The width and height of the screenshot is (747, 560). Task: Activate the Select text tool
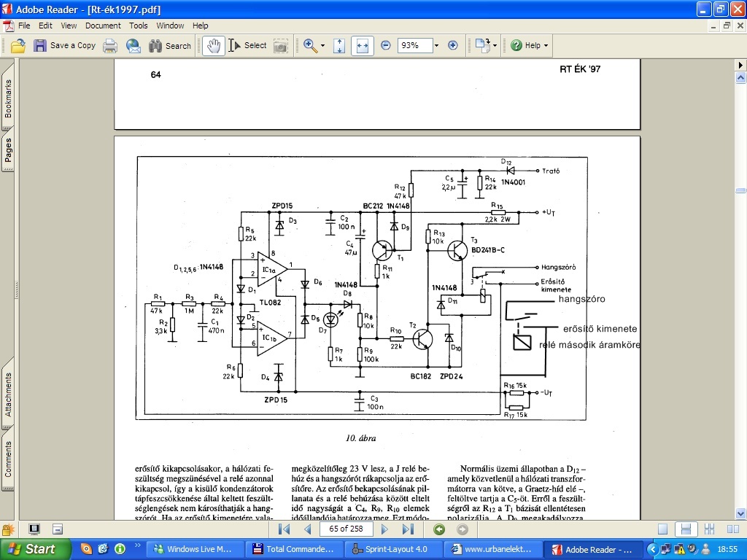(x=247, y=46)
